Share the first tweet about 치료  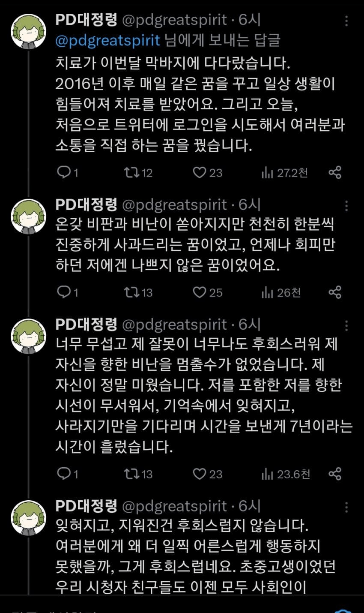335,173
